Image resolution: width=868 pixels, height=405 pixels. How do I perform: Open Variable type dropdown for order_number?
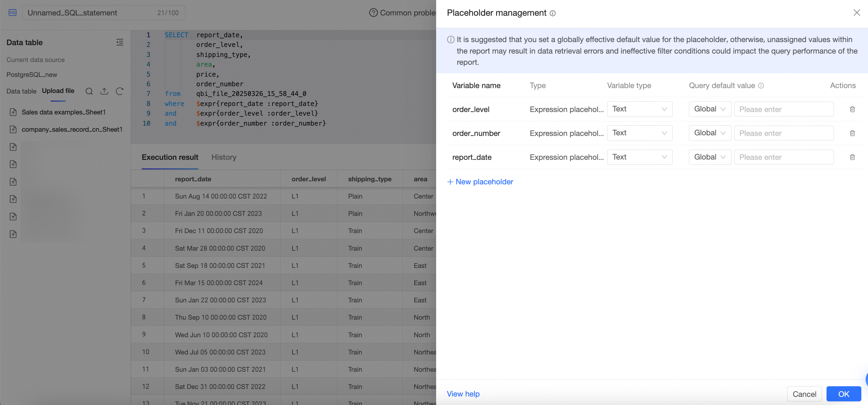(x=639, y=133)
